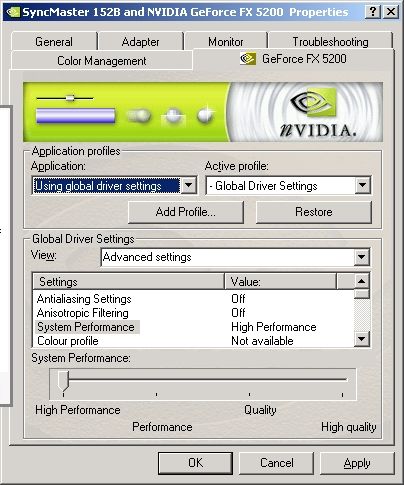Click the settings list scroll up arrow
The height and width of the screenshot is (485, 404).
click(x=362, y=281)
